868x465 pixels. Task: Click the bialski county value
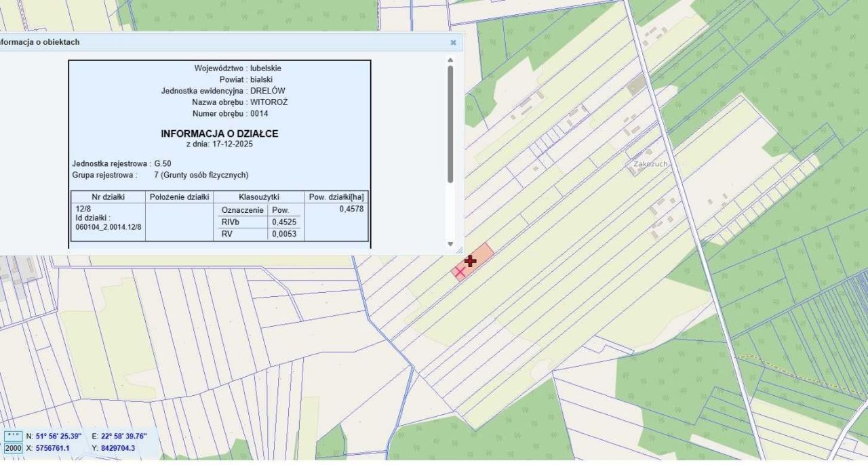pyautogui.click(x=261, y=79)
